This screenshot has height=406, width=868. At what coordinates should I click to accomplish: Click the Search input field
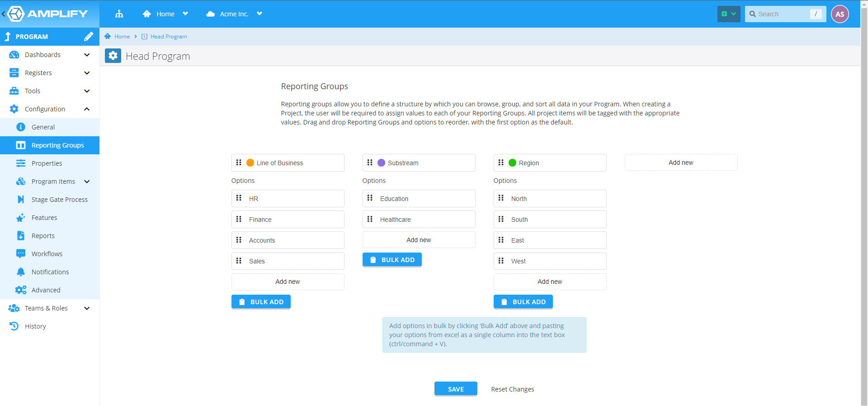click(785, 14)
